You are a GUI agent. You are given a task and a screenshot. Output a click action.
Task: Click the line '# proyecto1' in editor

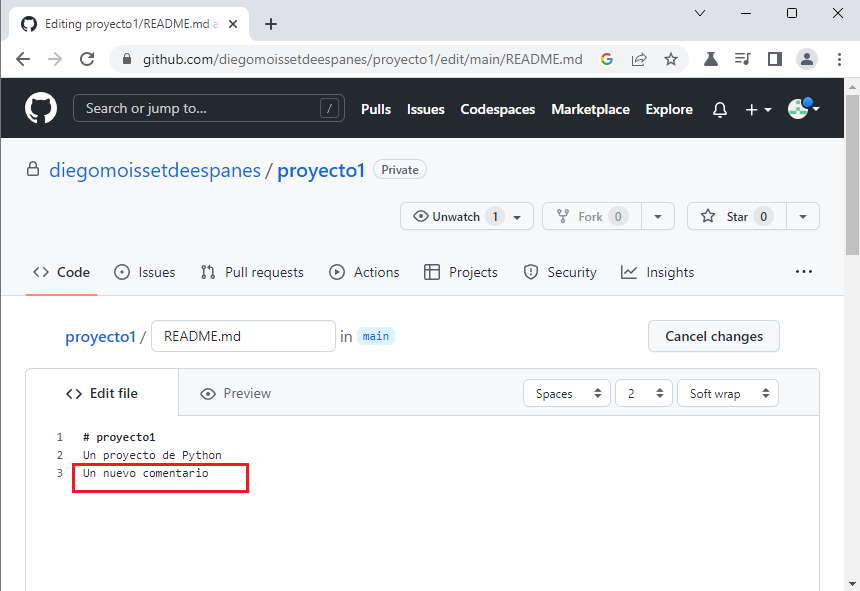(119, 437)
